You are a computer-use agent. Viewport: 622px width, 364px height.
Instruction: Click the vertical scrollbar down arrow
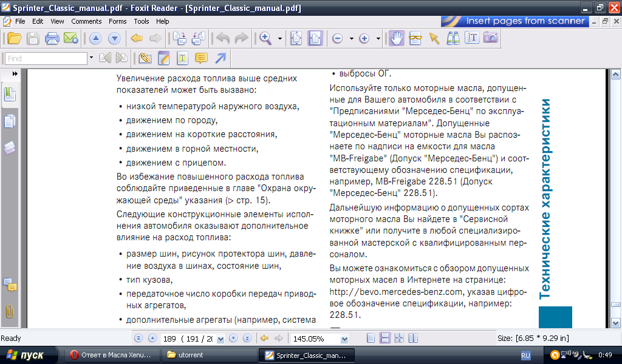click(616, 323)
